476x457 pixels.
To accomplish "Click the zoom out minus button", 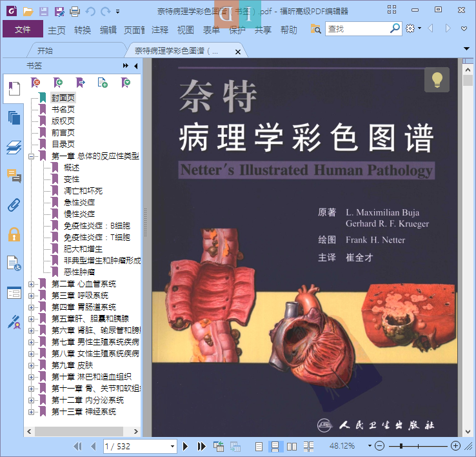I will pyautogui.click(x=379, y=446).
